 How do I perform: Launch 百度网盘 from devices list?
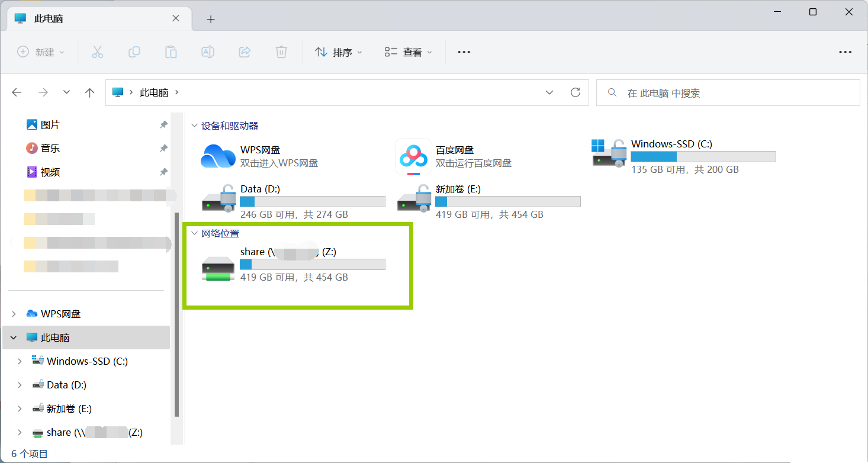tap(413, 156)
